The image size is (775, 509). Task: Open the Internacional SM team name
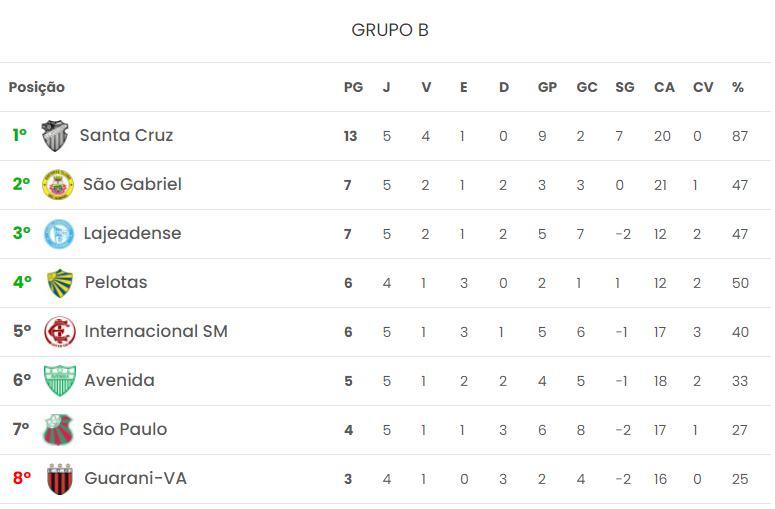(156, 331)
